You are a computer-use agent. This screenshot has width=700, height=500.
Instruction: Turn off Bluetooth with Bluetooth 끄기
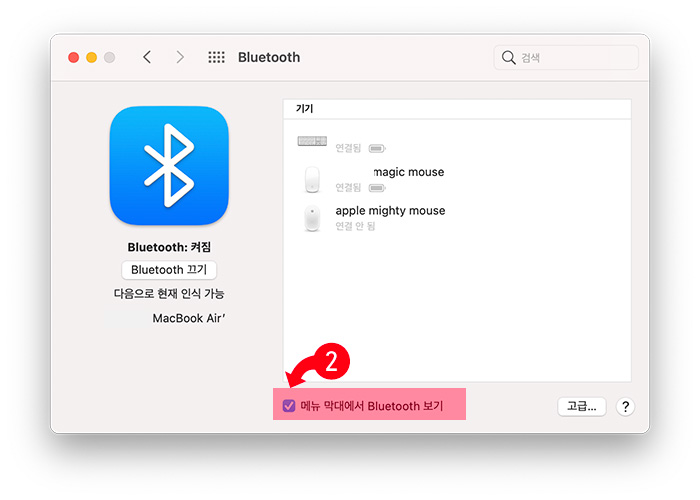click(x=169, y=270)
